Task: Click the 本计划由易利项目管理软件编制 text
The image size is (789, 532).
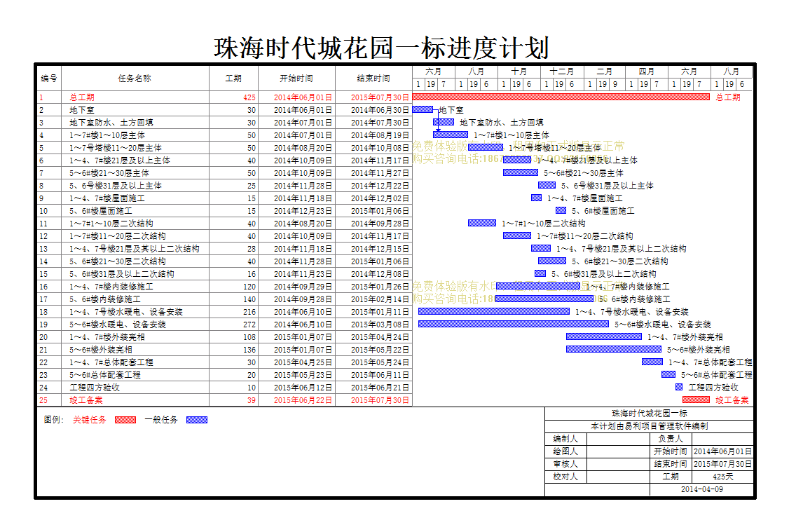Action: pyautogui.click(x=649, y=425)
